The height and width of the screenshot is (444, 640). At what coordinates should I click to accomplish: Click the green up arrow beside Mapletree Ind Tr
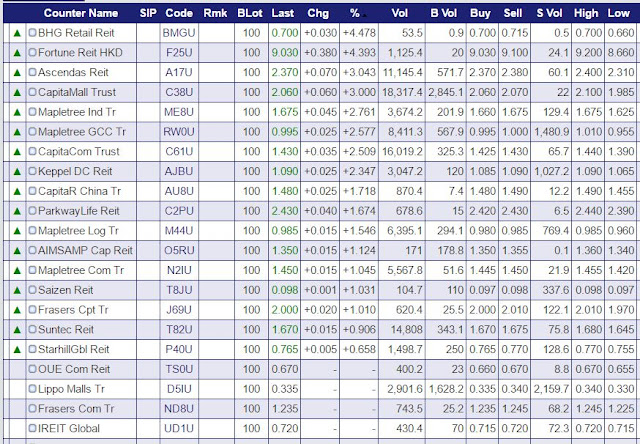click(x=17, y=112)
